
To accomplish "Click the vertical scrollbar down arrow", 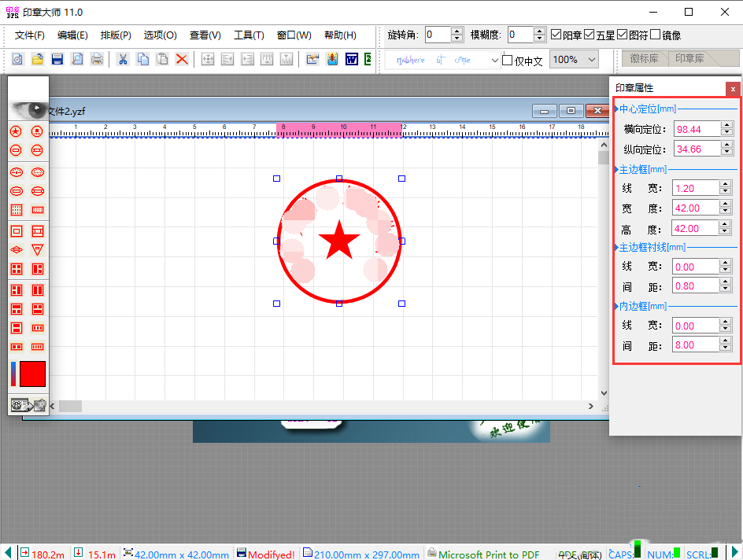I will click(x=604, y=393).
